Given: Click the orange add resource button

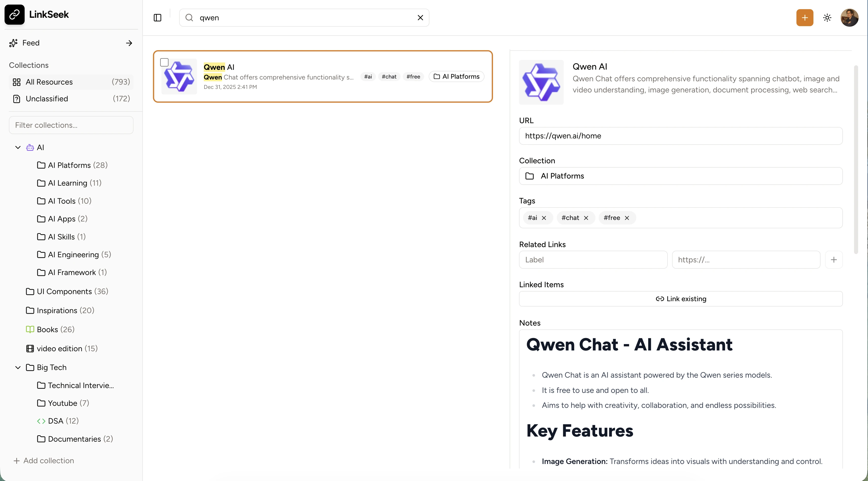Looking at the screenshot, I should coord(805,18).
